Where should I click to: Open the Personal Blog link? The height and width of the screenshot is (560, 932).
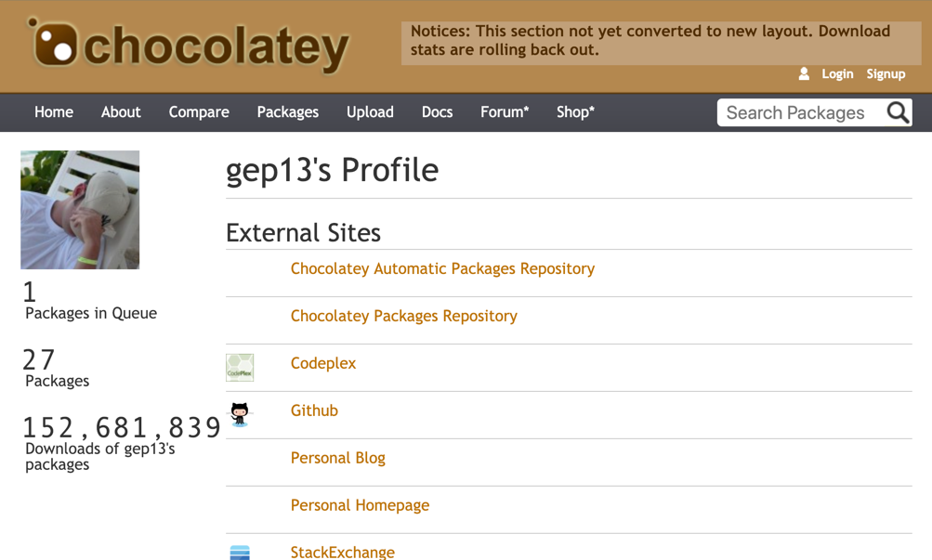pos(337,458)
